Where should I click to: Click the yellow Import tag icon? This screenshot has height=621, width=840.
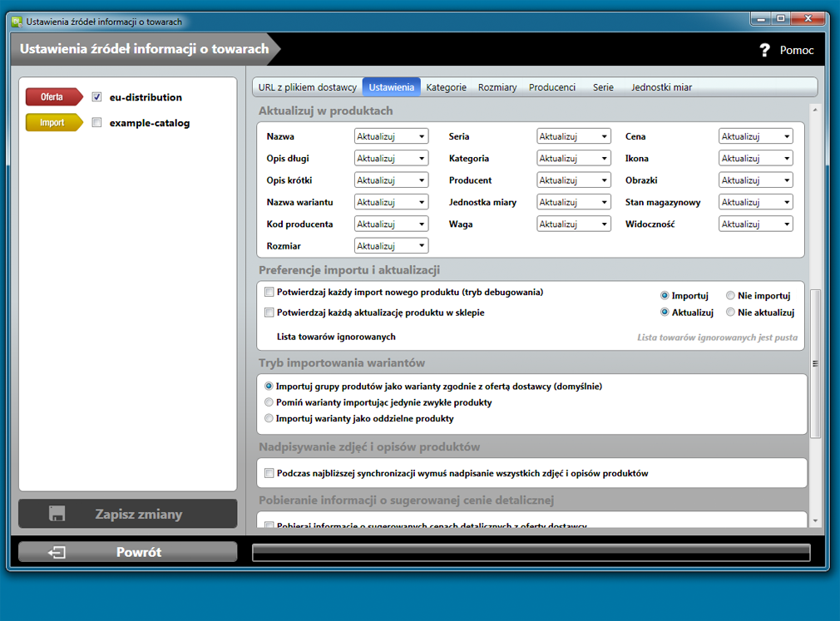(53, 123)
